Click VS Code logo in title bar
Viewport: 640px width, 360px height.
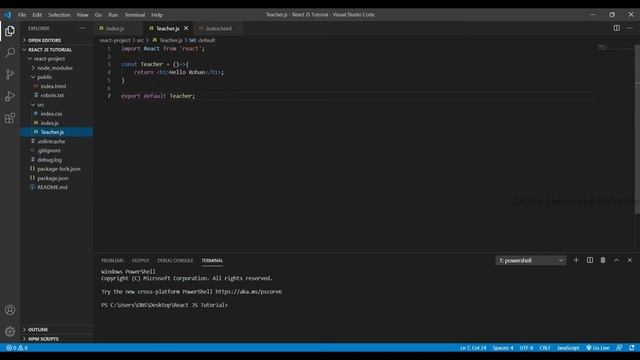[x=8, y=15]
